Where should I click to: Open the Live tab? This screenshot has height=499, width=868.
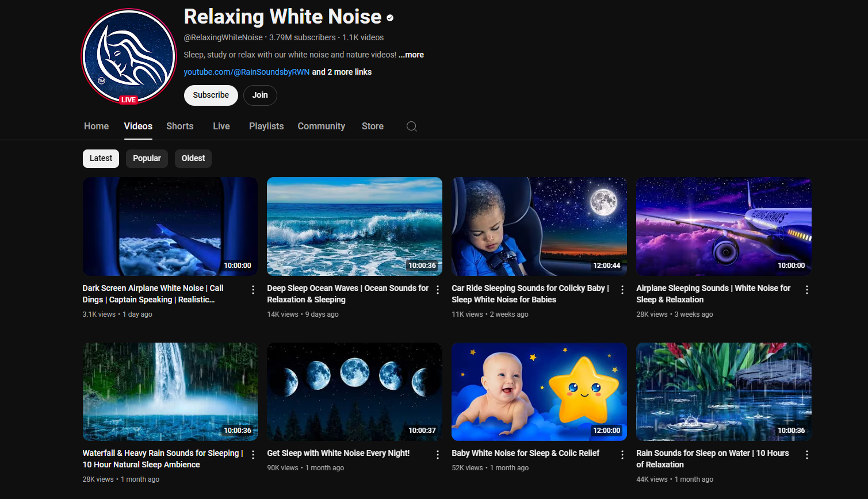click(221, 126)
